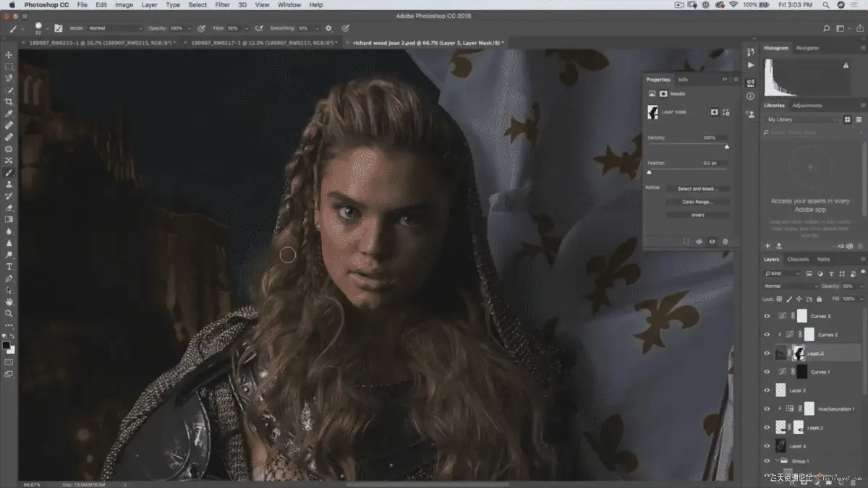Image resolution: width=868 pixels, height=488 pixels.
Task: Collapse the Group 1 folder
Action: pos(778,461)
